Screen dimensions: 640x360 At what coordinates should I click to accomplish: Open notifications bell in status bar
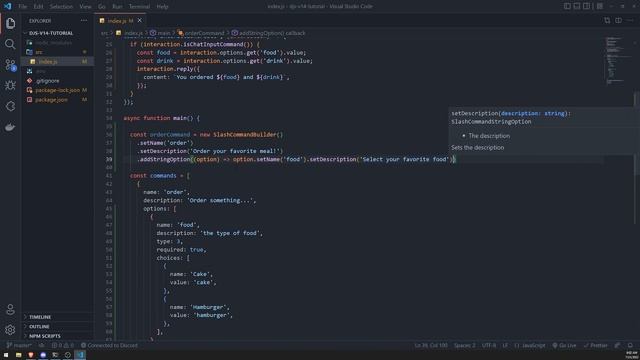click(630, 345)
